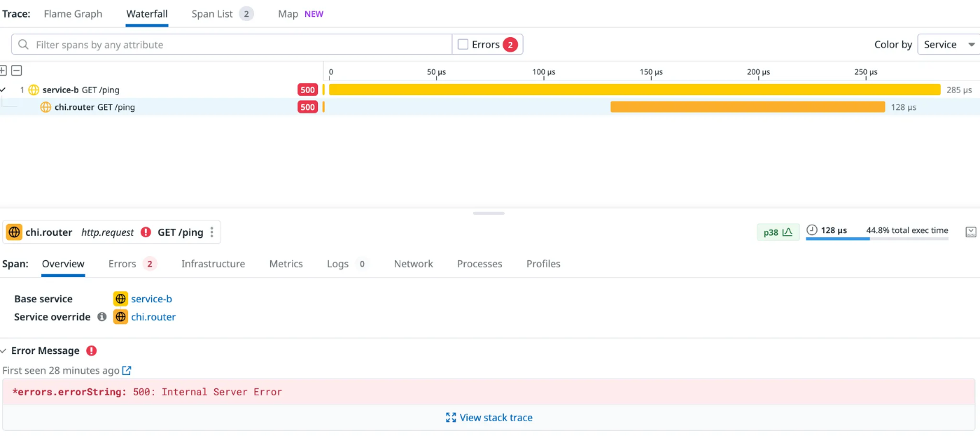The image size is (980, 438).
Task: Click the red alert icon next to Error Message
Action: [91, 351]
